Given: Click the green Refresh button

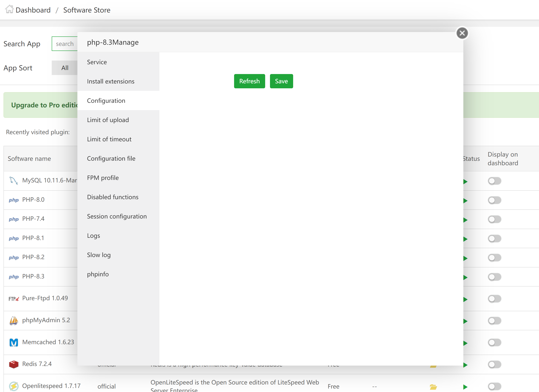Looking at the screenshot, I should 249,81.
